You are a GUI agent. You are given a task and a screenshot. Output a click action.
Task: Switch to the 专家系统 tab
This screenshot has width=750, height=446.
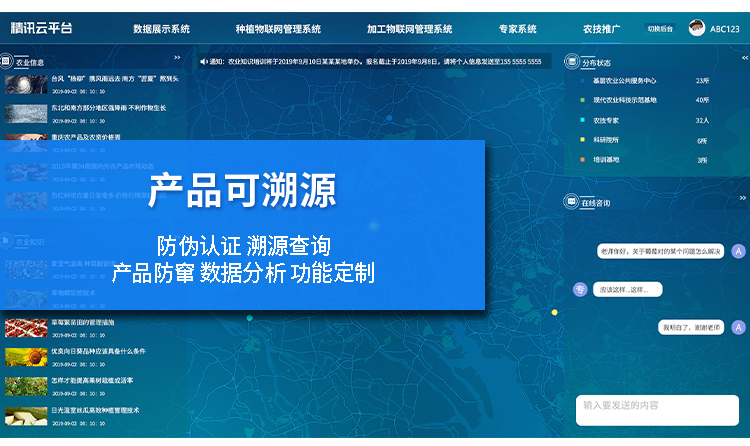tap(517, 29)
